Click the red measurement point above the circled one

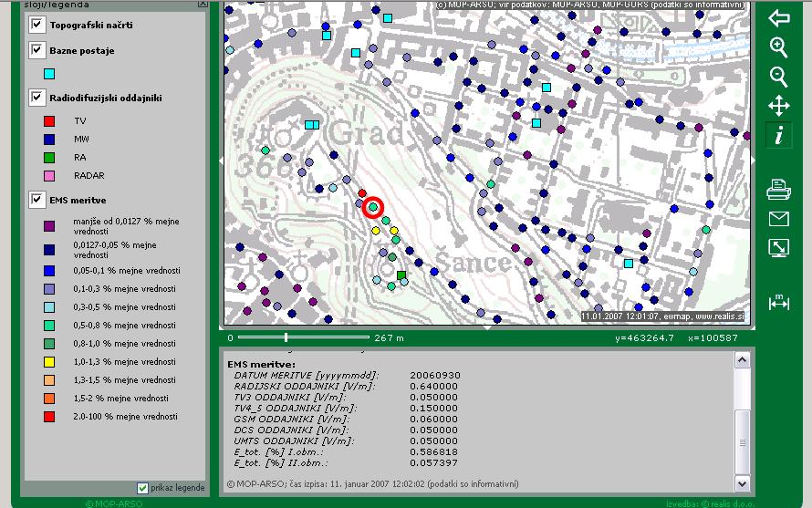tap(362, 193)
